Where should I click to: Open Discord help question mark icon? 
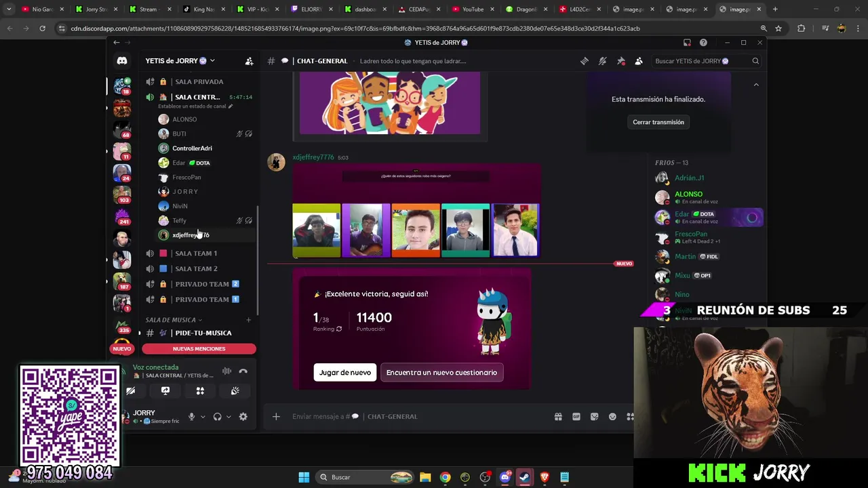pyautogui.click(x=703, y=43)
